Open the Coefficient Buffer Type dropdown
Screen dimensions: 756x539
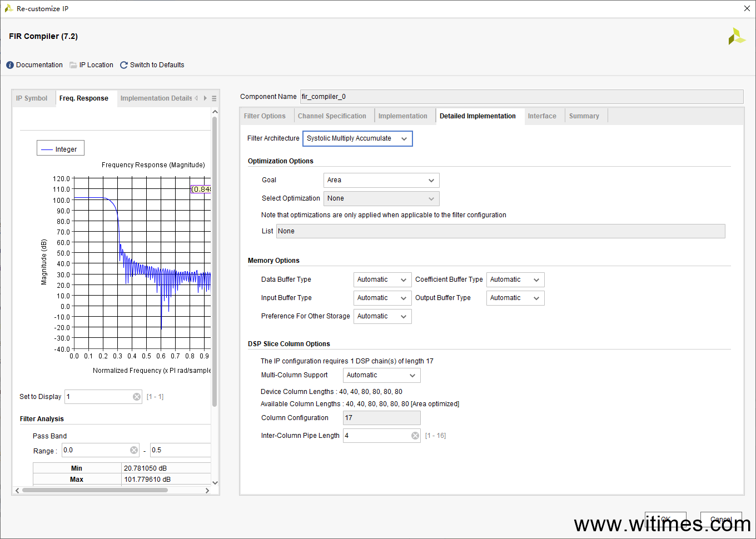pyautogui.click(x=515, y=280)
